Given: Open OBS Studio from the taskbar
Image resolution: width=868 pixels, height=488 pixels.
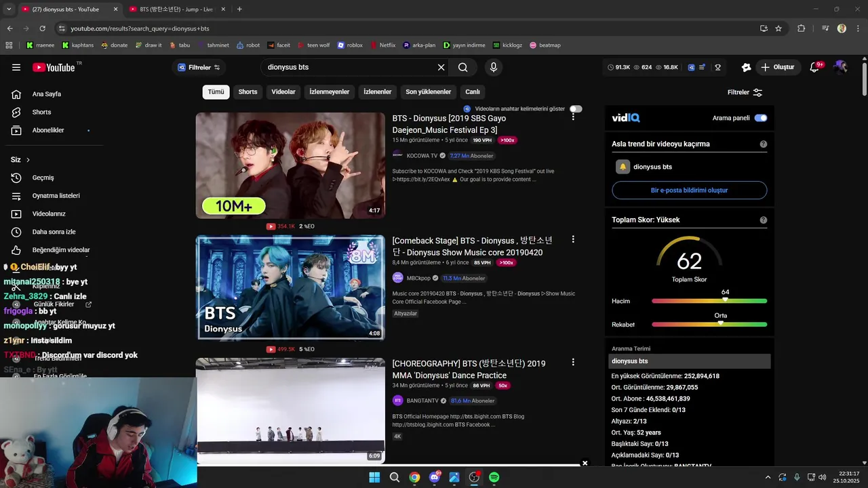Looking at the screenshot, I should click(474, 477).
